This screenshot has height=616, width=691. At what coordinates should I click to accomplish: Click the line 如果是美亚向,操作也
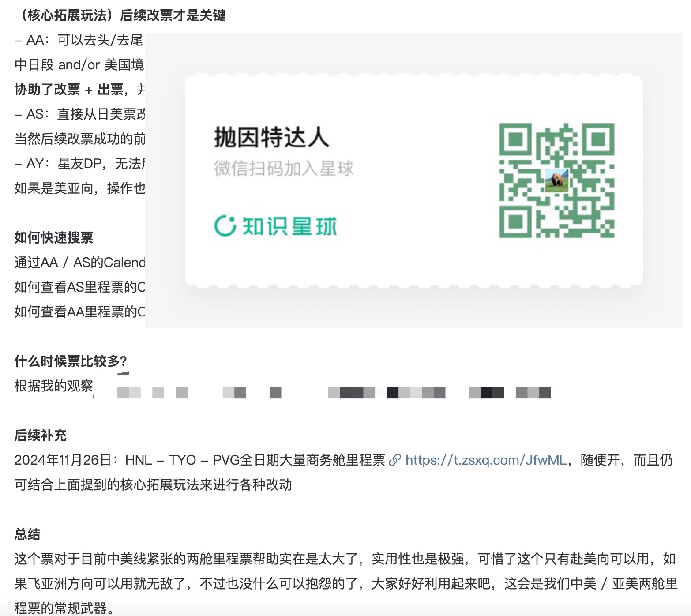(x=79, y=188)
